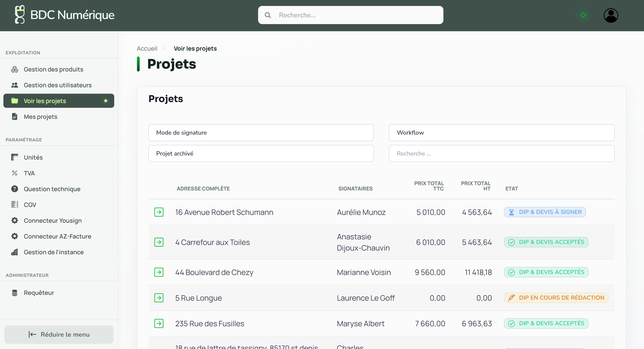Open the 235 Rue des Fusilles project arrow
This screenshot has width=644, height=349.
(159, 324)
